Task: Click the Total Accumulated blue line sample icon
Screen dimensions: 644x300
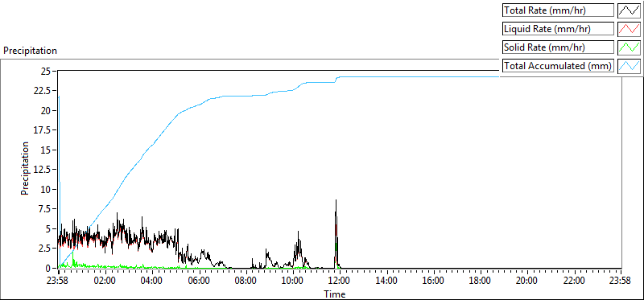Action: coord(629,65)
